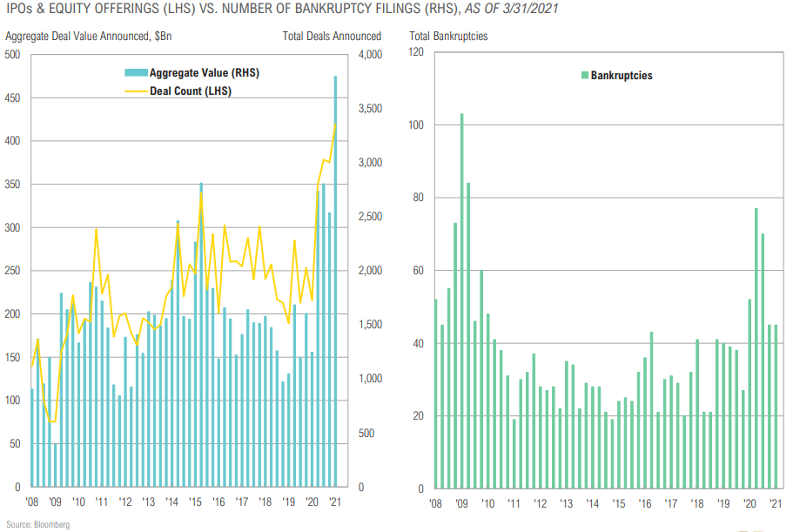Click the 4,000 value on the deals axis
The height and width of the screenshot is (532, 793).
[373, 55]
